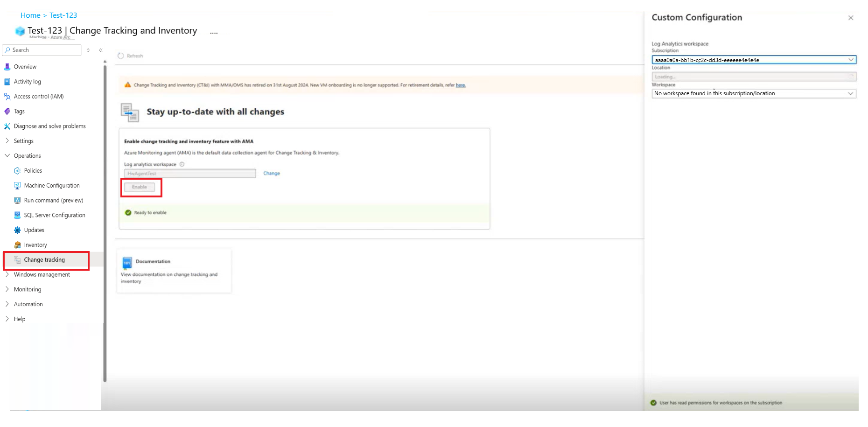Click the SQL Server Configuration icon
Viewport: 868px width, 427px height.
17,215
